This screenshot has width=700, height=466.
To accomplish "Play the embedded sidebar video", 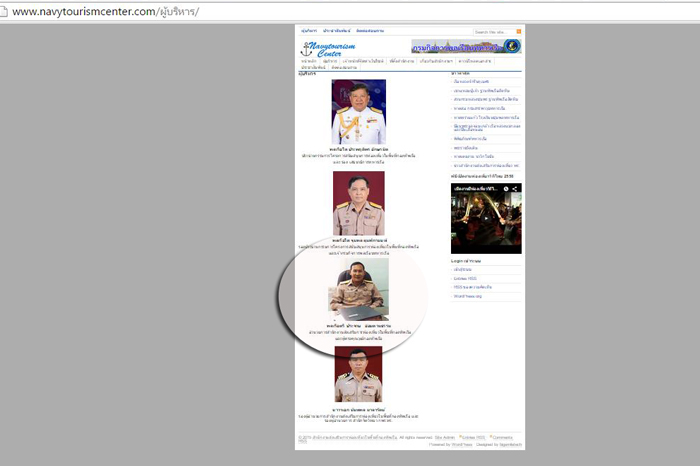I will (x=486, y=219).
